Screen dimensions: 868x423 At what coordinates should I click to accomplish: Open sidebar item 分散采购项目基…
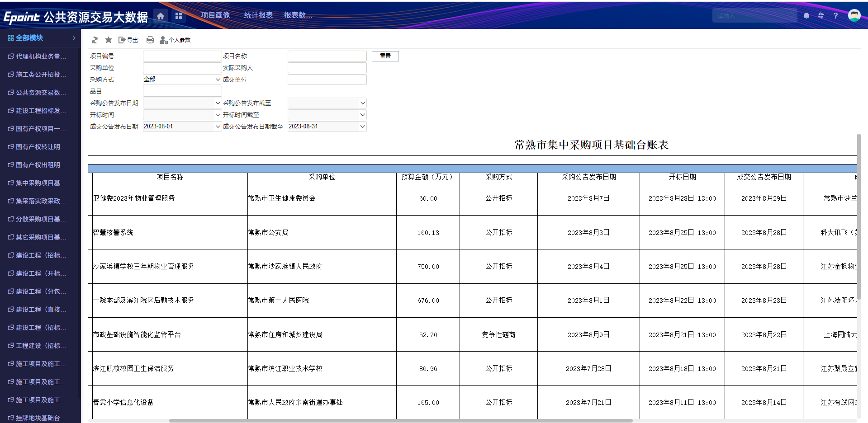(40, 219)
